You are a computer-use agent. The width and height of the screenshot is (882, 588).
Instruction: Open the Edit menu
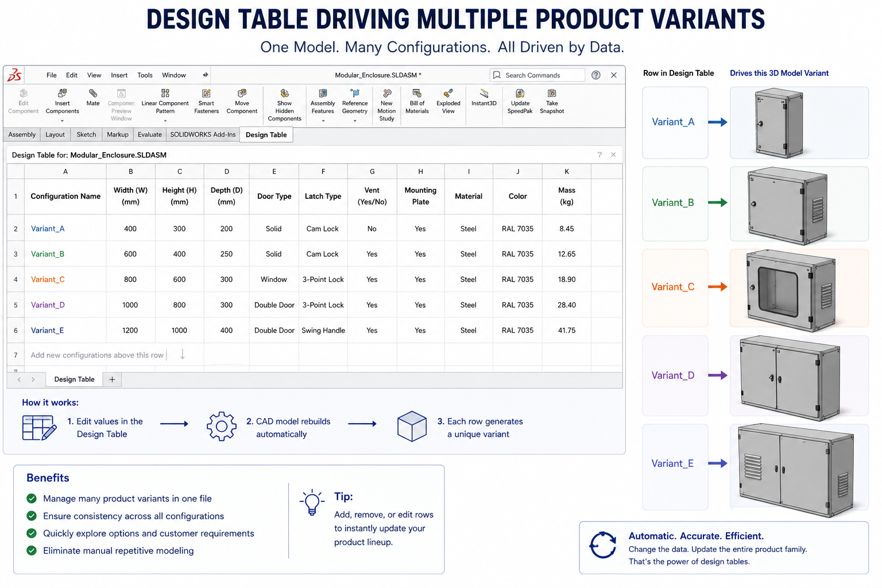(x=72, y=75)
